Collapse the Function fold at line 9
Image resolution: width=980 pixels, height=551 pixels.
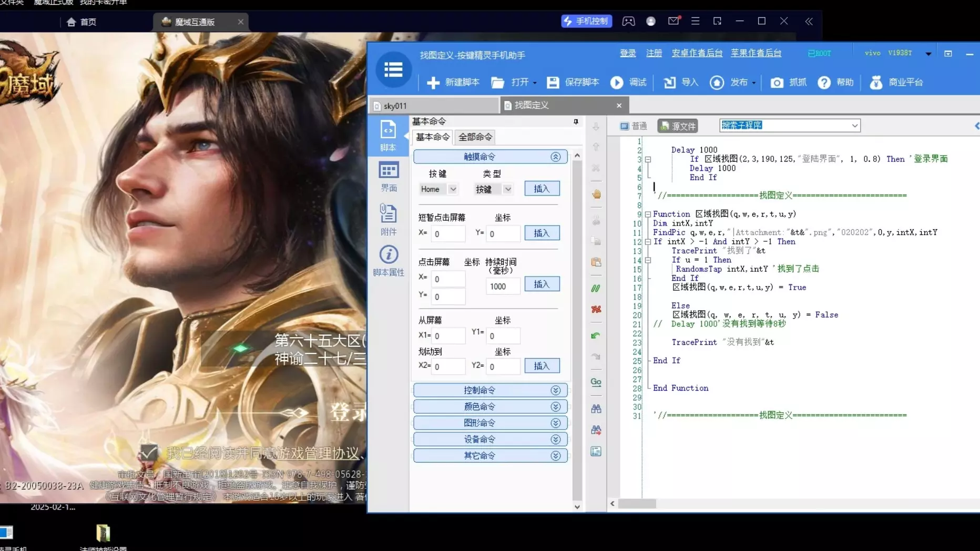[x=648, y=215]
